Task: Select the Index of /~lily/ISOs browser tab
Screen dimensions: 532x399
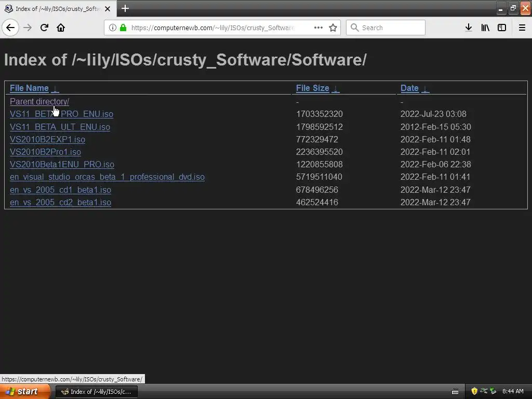Action: [58, 9]
